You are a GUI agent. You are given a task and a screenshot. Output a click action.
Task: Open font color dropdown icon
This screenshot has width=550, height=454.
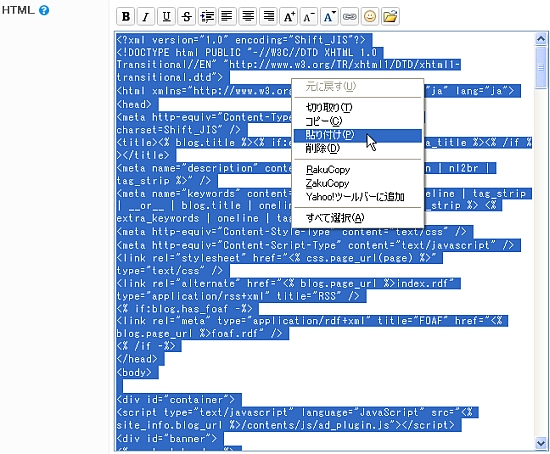(329, 16)
